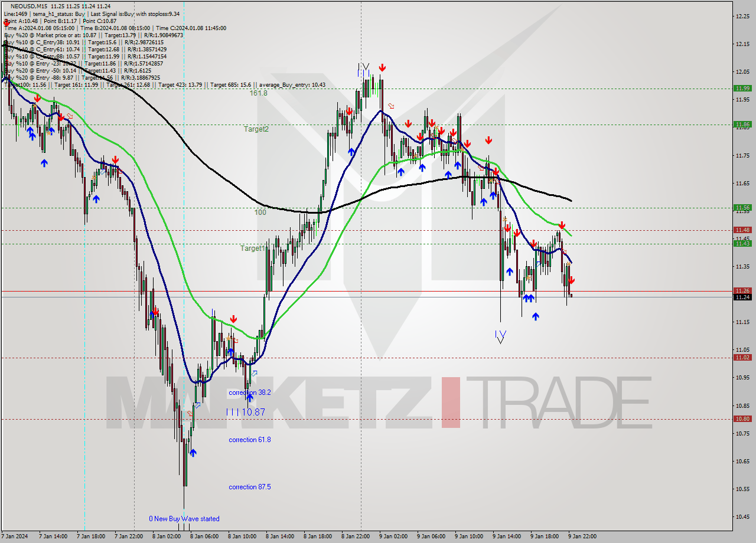
Task: Select the '7 Jan 14:00' time label
Action: tap(54, 537)
